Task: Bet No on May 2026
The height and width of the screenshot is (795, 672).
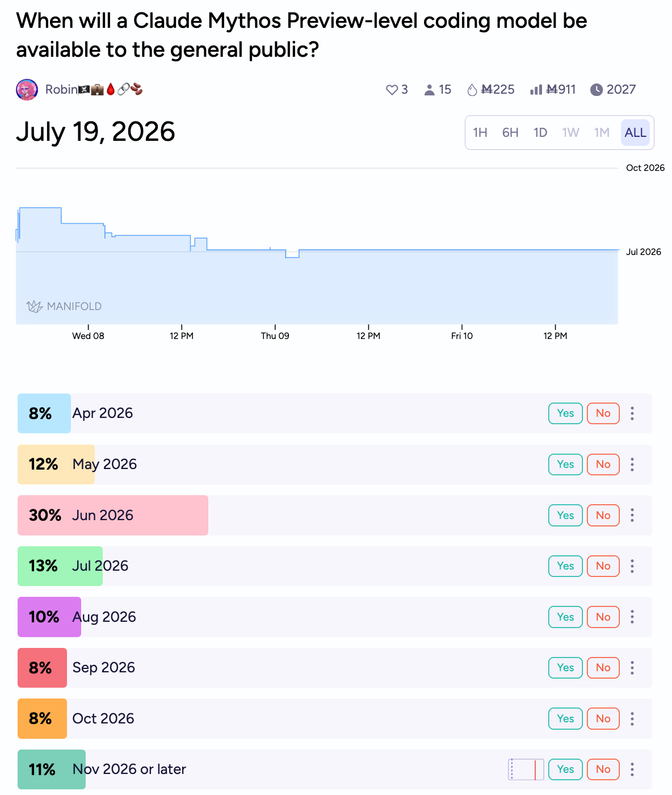Action: click(x=603, y=465)
